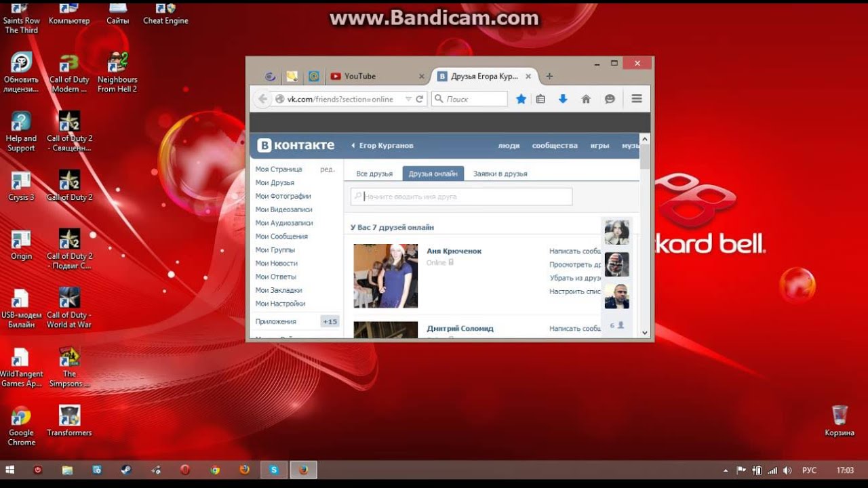Open the Заявки в друзья tab
868x488 pixels.
[500, 174]
